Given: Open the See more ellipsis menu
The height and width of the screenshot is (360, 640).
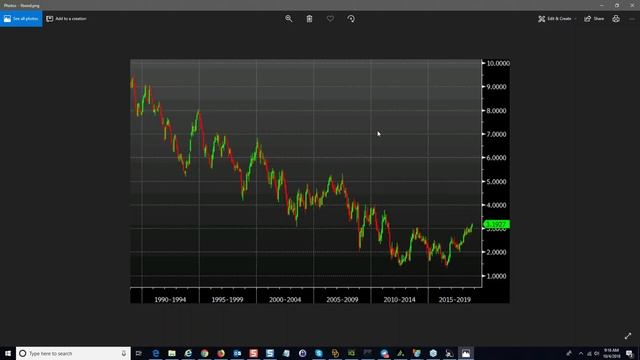Looking at the screenshot, I should 633,19.
